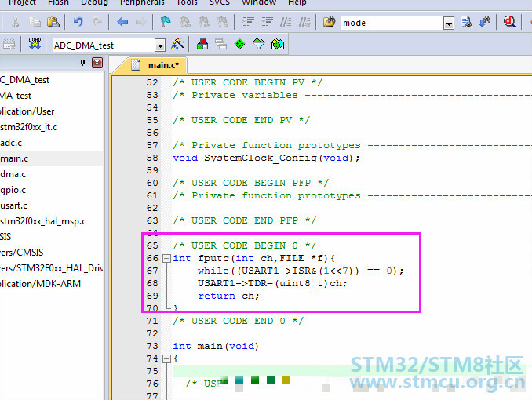
Task: Open the green Manage Run-Time Environment icon
Action: [240, 44]
